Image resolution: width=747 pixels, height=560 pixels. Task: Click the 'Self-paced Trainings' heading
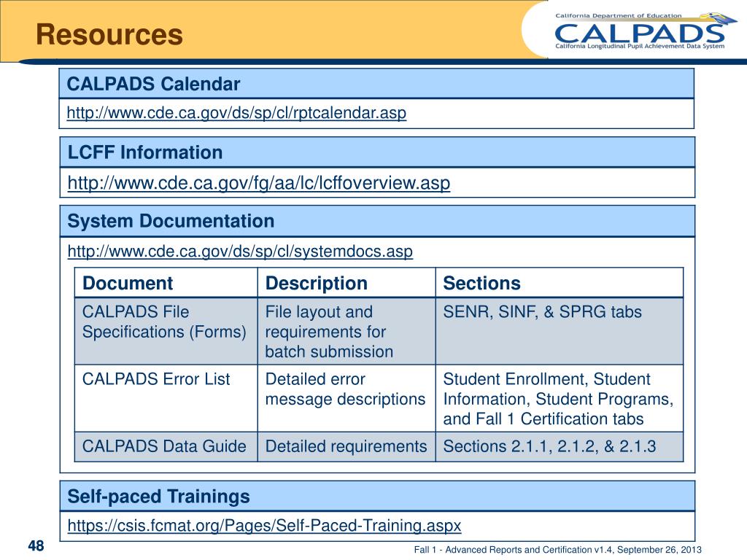tap(158, 496)
